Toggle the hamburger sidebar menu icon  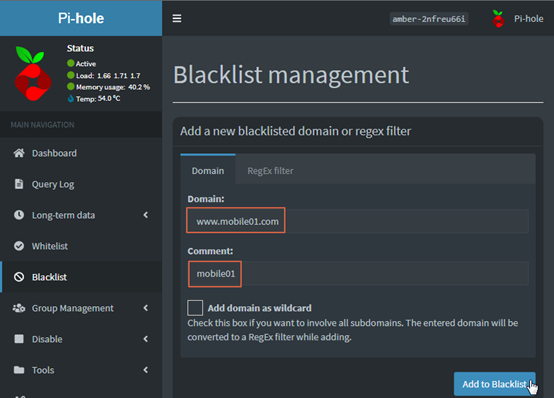coord(177,18)
